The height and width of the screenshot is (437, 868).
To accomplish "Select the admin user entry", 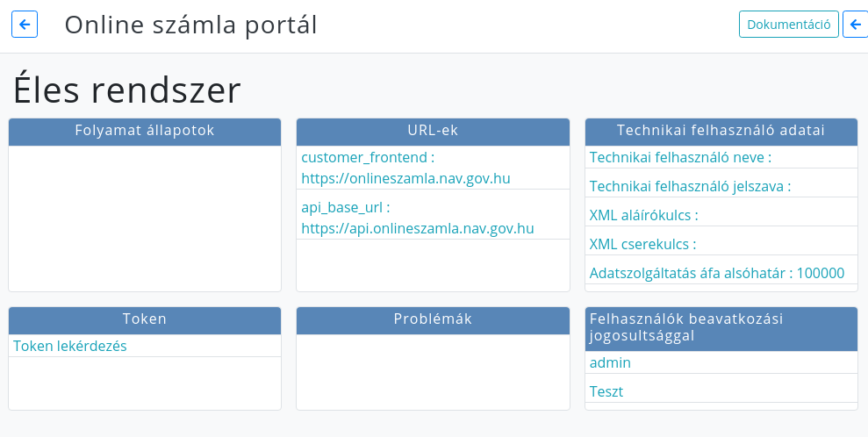I will [x=721, y=362].
